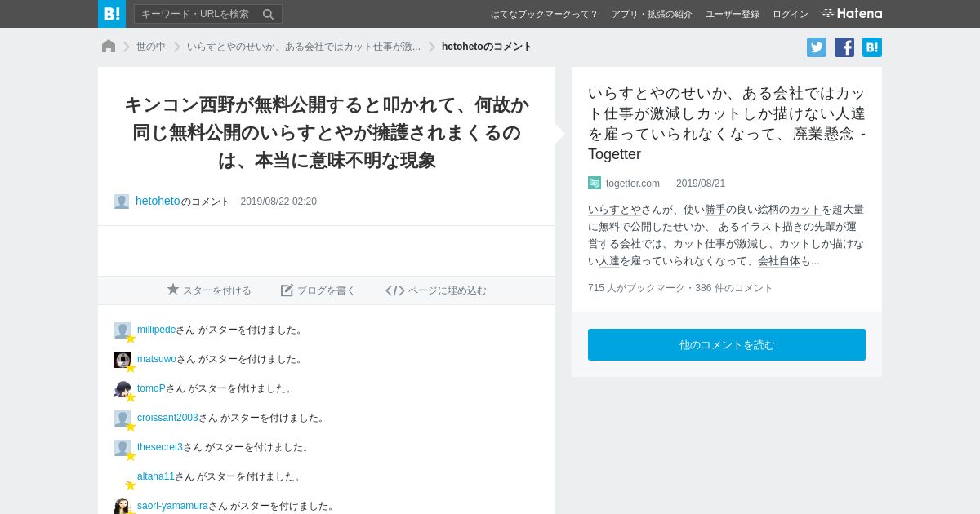980x514 pixels.
Task: Click matsuwo's avatar icon
Action: pyautogui.click(x=122, y=360)
